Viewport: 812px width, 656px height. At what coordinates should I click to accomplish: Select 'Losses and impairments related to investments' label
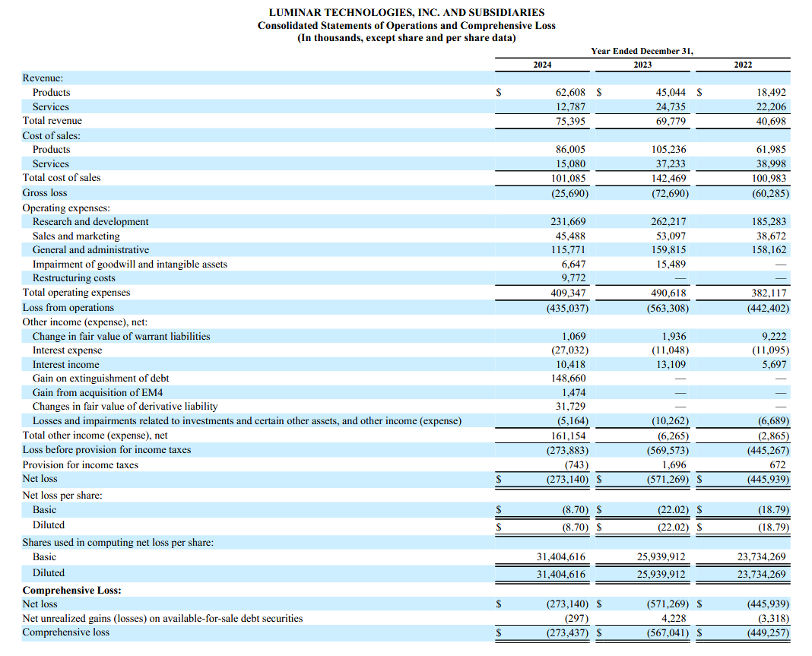point(247,421)
